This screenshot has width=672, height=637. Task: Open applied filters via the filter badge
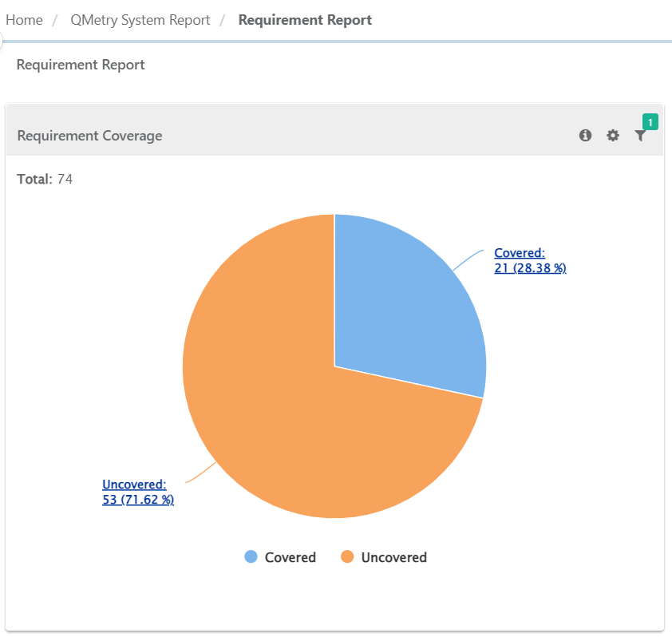(x=650, y=121)
